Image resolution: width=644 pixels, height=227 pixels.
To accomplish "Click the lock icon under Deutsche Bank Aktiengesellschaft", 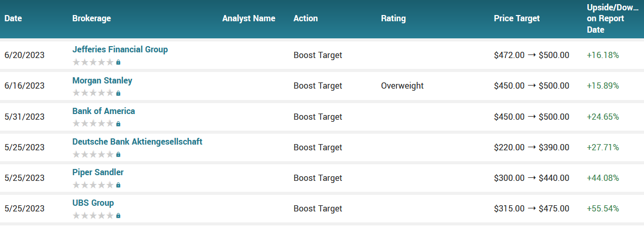I will (118, 154).
